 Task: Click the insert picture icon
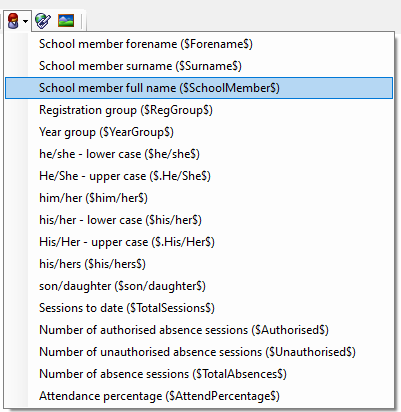pyautogui.click(x=66, y=21)
